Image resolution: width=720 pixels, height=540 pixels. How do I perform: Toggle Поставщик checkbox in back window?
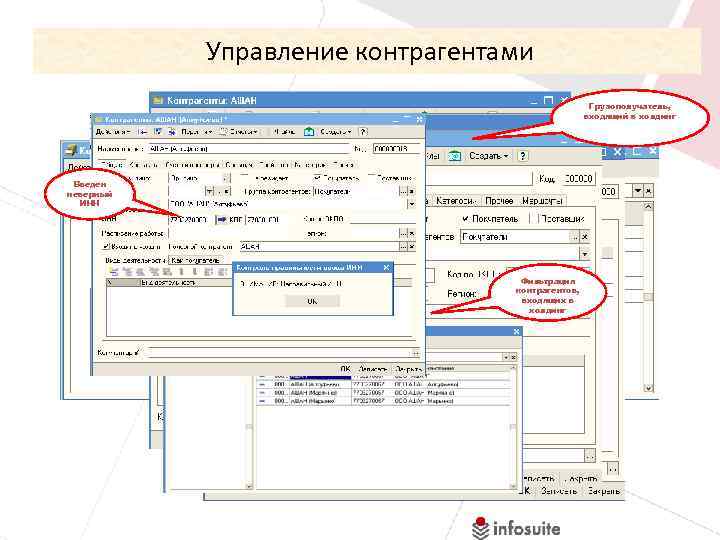pos(534,219)
